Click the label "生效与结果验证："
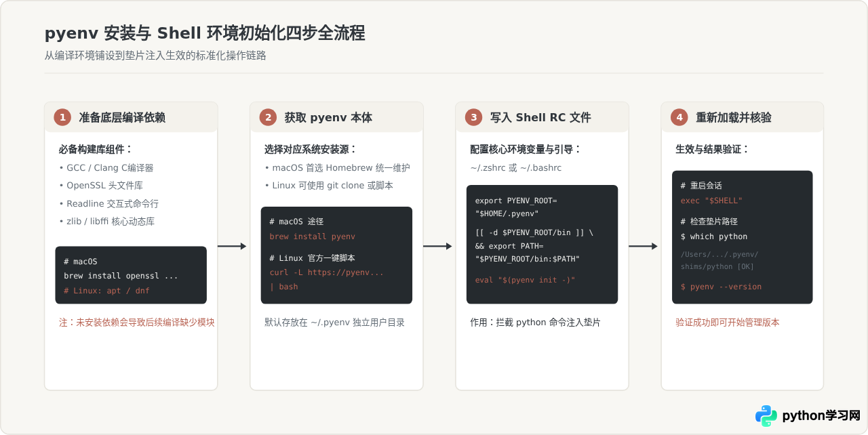The height and width of the screenshot is (435, 868). click(x=713, y=149)
